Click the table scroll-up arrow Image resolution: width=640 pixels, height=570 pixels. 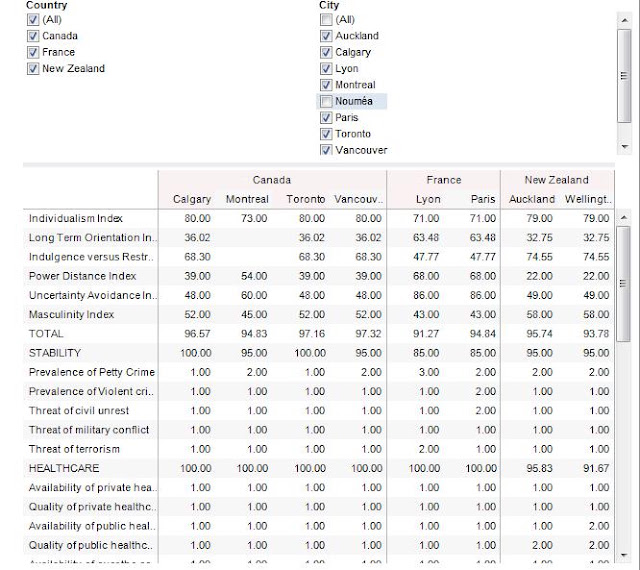click(623, 218)
